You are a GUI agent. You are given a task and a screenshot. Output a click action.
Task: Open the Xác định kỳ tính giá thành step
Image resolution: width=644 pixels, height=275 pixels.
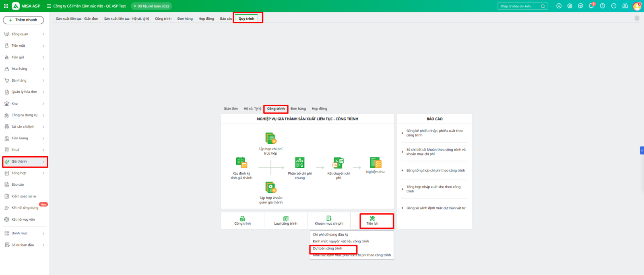(x=241, y=163)
